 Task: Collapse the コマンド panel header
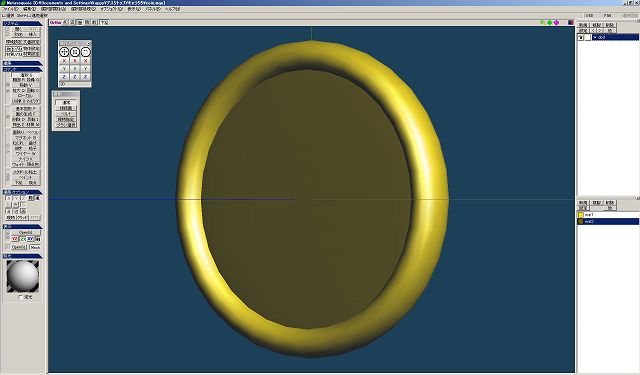pos(22,70)
